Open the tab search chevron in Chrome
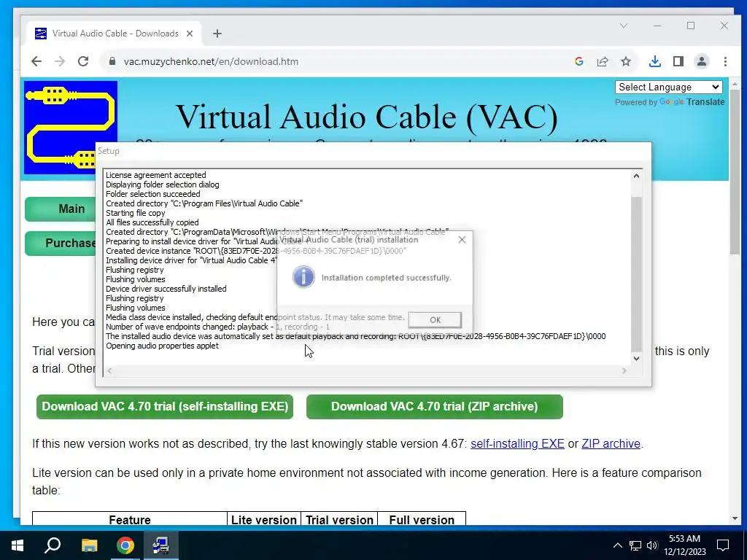 (x=623, y=26)
